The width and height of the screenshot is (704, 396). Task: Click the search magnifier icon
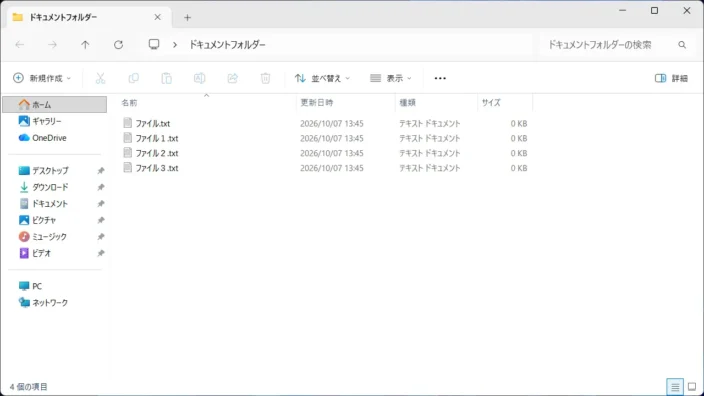coord(682,45)
